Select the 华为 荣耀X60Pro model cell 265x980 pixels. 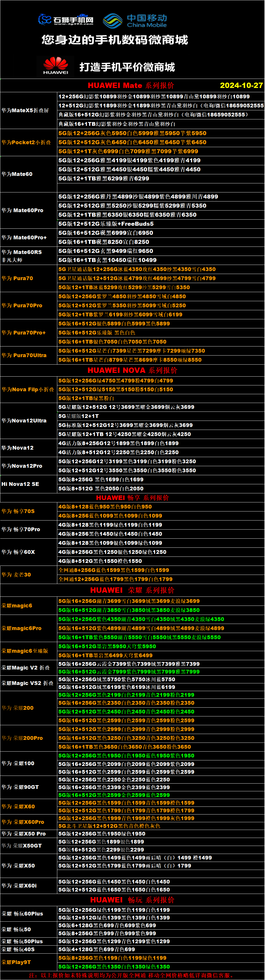point(29,822)
